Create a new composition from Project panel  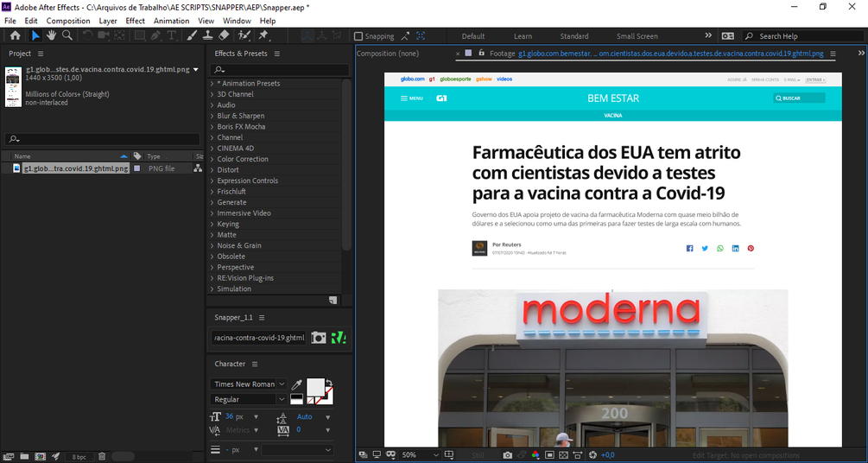(x=40, y=456)
